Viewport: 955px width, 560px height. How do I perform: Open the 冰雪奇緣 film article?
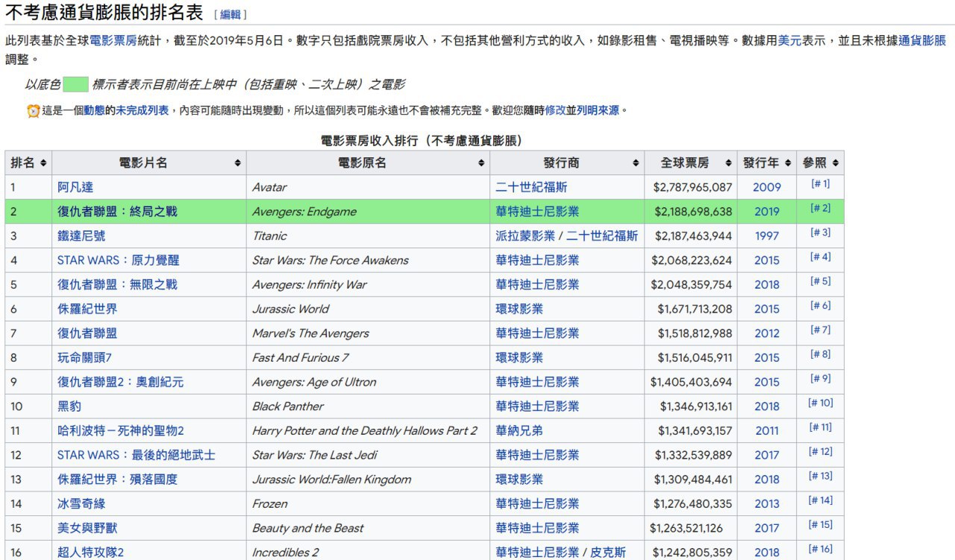point(81,503)
